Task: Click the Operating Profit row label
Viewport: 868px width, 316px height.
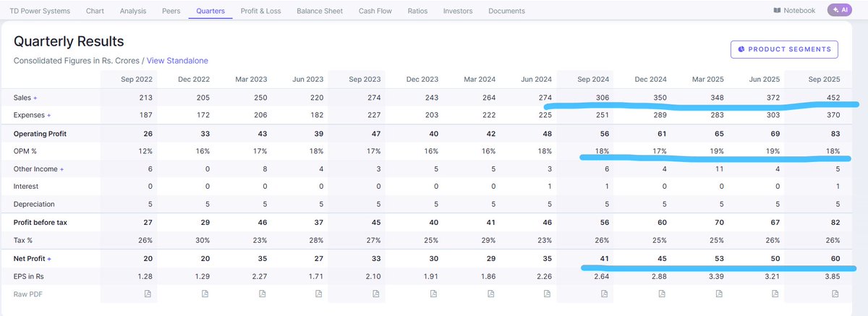Action: [41, 133]
